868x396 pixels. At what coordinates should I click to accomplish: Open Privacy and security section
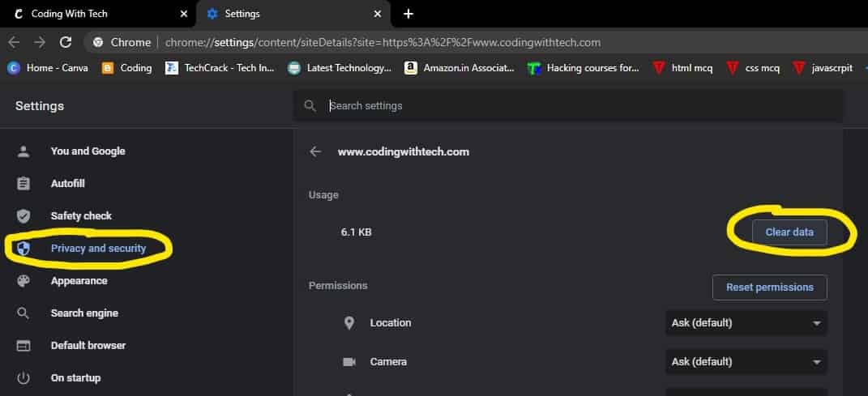99,249
